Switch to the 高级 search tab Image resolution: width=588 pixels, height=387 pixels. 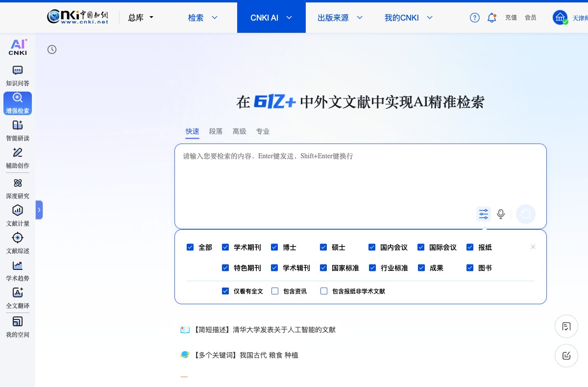(239, 131)
